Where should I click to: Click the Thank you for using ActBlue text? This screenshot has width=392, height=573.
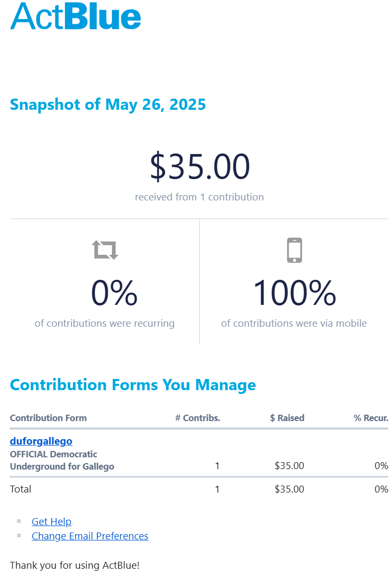tap(75, 564)
